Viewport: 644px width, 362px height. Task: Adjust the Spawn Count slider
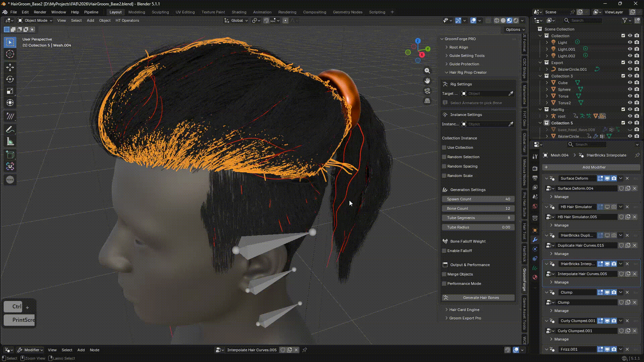tap(478, 199)
